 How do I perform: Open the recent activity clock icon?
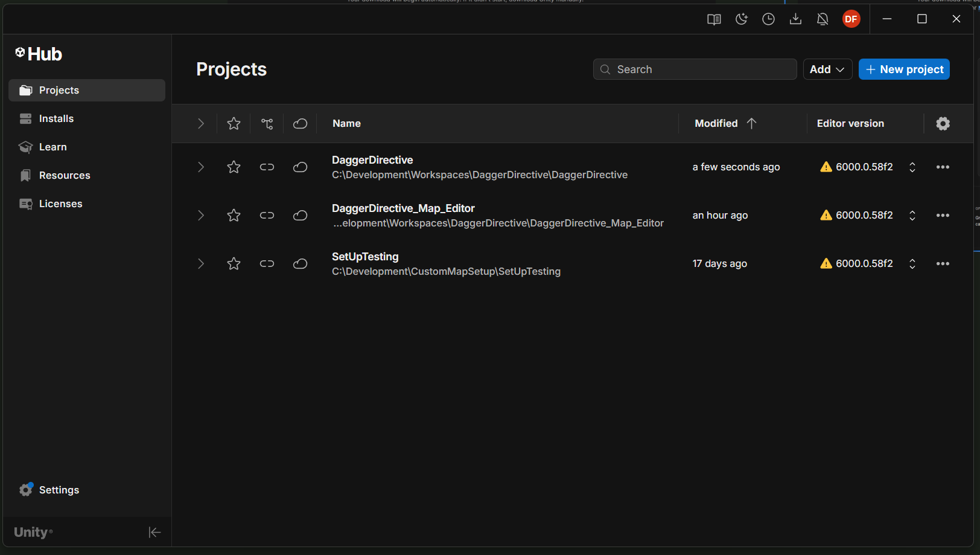[768, 19]
